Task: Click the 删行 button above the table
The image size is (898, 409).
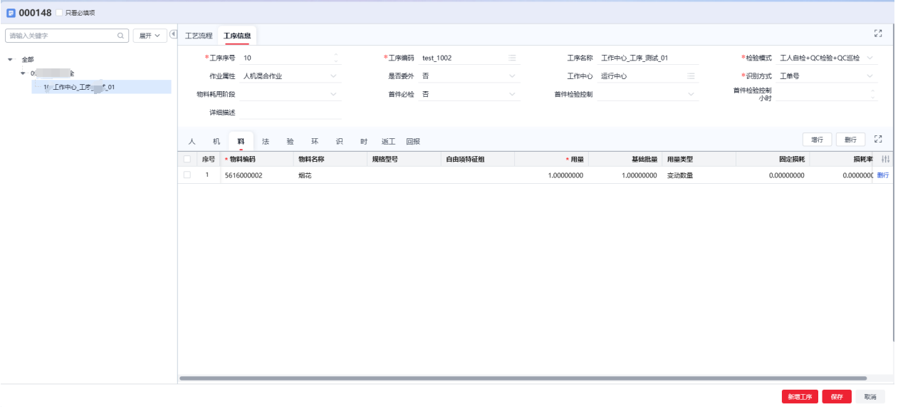Action: 850,139
